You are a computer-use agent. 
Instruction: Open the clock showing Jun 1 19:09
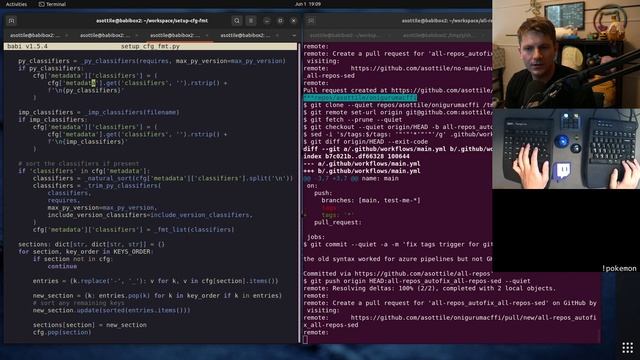(308, 4)
